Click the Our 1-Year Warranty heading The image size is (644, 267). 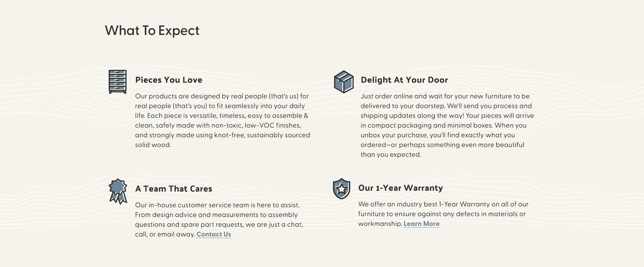pyautogui.click(x=401, y=188)
